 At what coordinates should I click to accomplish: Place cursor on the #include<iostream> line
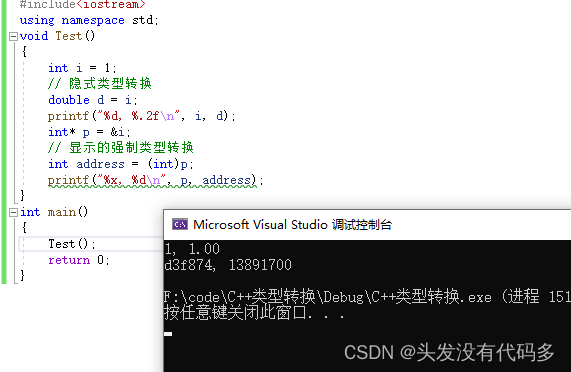[x=82, y=4]
